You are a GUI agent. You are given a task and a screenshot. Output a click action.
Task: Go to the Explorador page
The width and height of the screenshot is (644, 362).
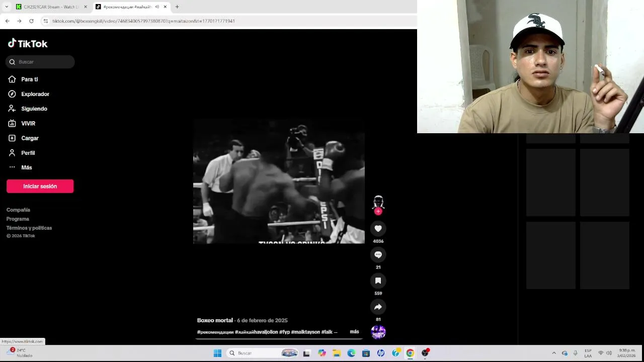point(35,94)
